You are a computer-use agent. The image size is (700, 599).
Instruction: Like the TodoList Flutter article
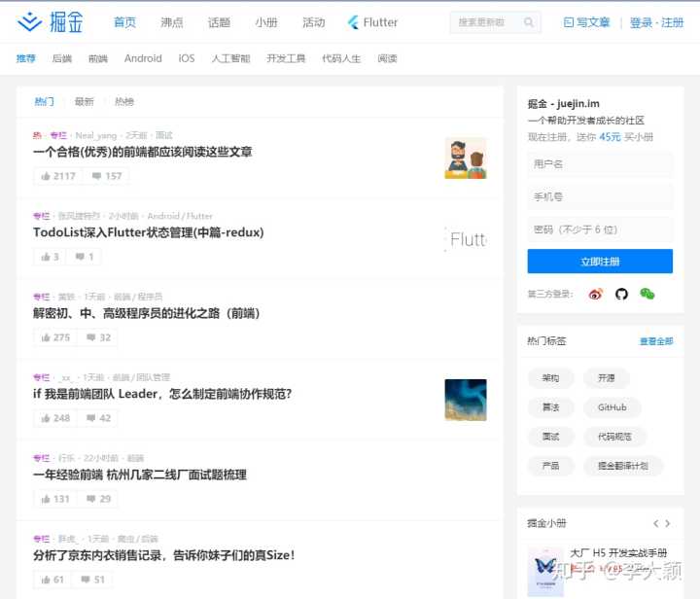point(50,257)
